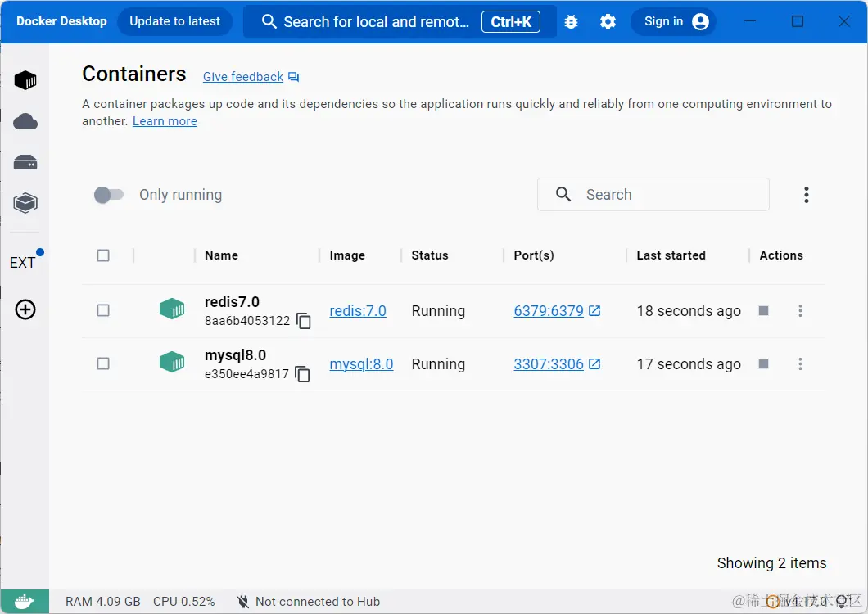This screenshot has width=868, height=614.
Task: Open the Volumes sidebar icon
Action: (25, 162)
